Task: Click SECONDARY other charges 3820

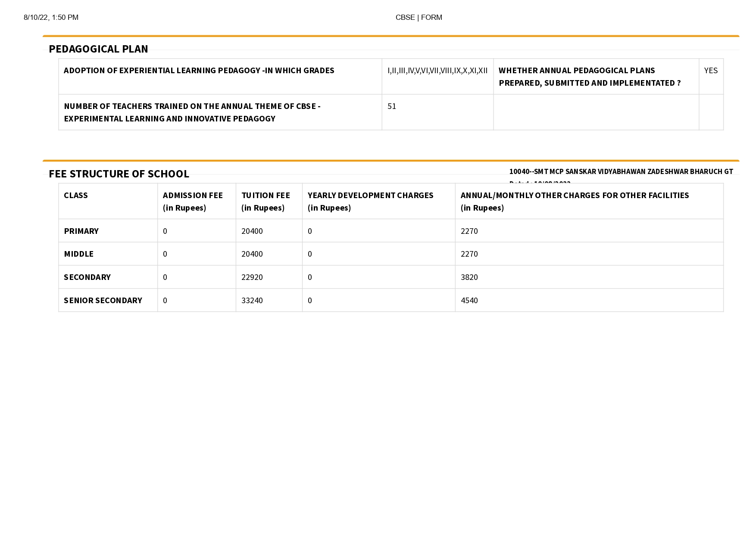Action: pyautogui.click(x=469, y=277)
